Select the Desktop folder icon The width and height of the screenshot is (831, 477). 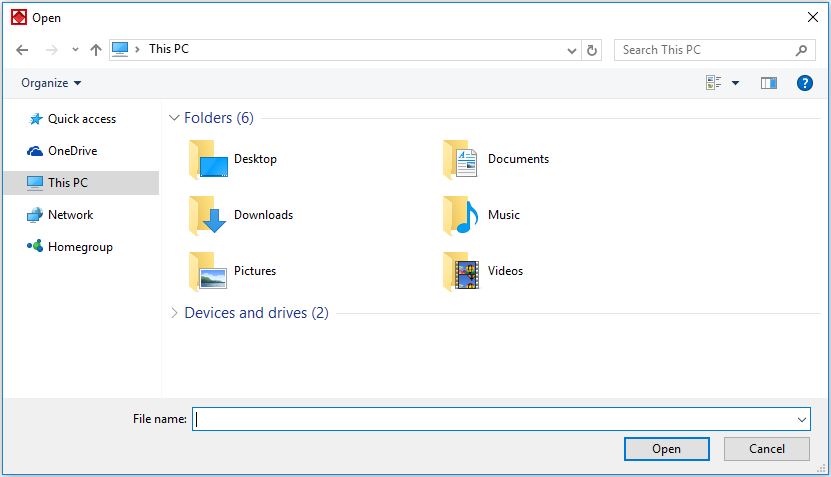point(208,159)
